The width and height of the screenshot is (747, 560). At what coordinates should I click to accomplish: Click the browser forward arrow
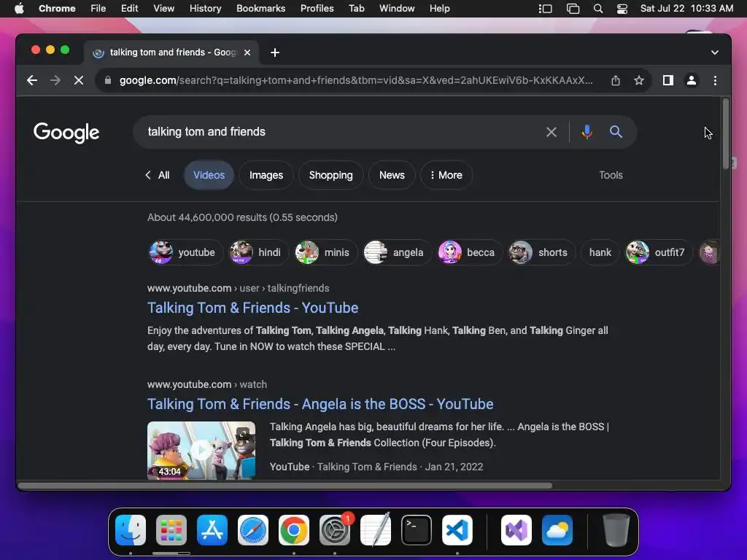point(55,80)
